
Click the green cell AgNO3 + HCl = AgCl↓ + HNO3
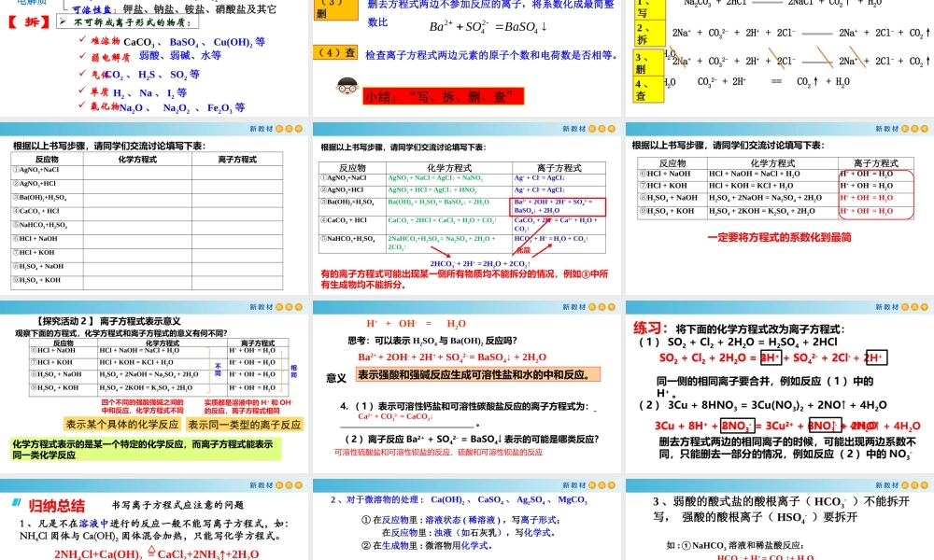432,189
